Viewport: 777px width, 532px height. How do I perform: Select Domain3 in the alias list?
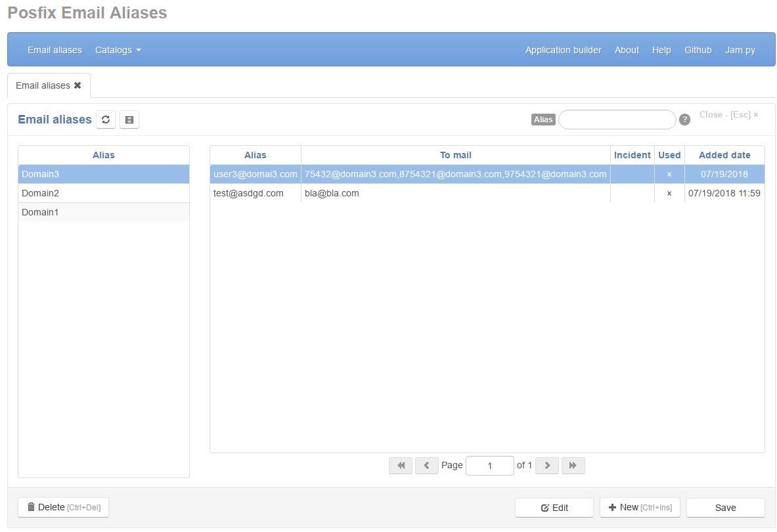[104, 174]
